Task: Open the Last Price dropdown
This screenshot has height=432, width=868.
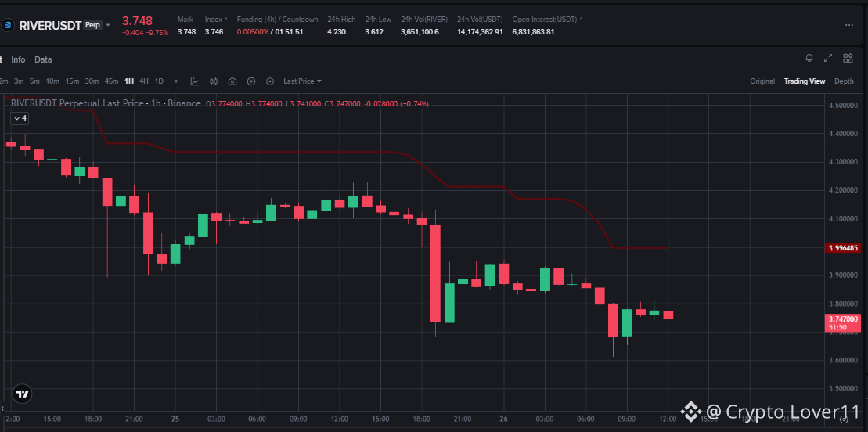Action: (x=302, y=81)
